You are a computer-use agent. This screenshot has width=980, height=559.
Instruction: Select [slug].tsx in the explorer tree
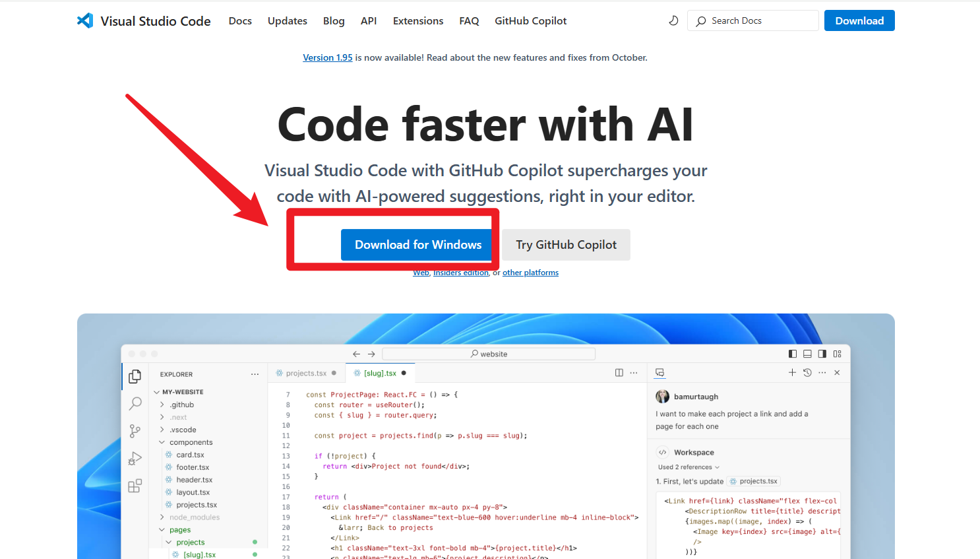199,555
